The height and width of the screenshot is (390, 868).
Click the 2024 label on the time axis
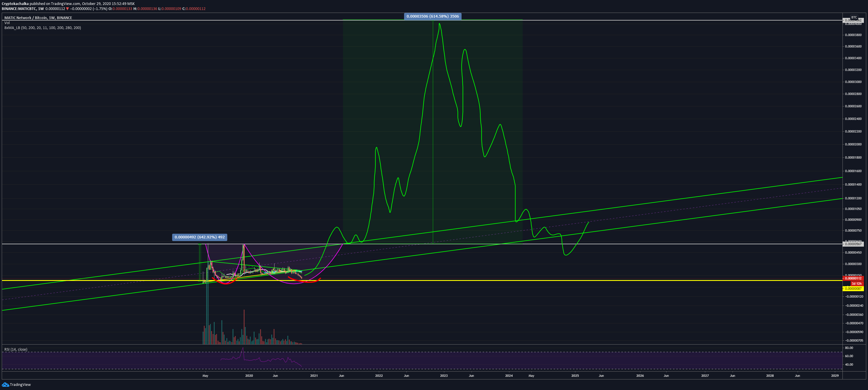point(509,376)
